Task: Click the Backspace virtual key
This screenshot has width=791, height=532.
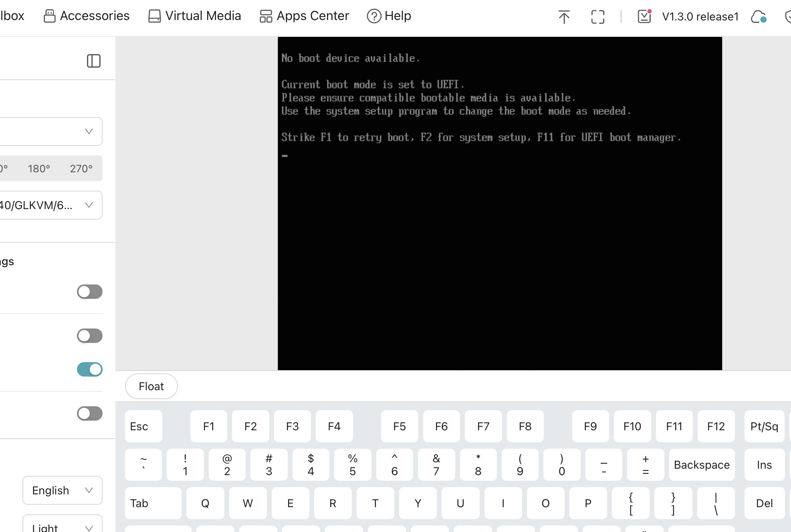Action: pos(702,465)
